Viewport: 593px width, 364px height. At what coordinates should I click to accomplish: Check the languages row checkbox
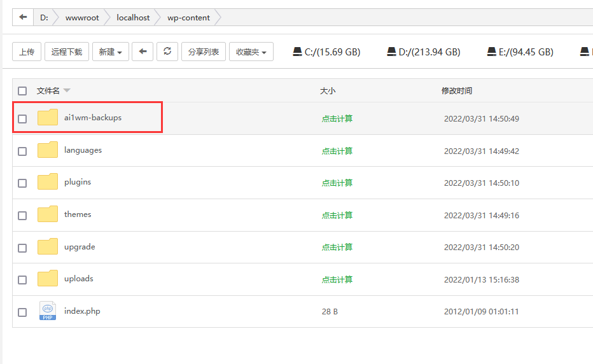click(x=22, y=151)
